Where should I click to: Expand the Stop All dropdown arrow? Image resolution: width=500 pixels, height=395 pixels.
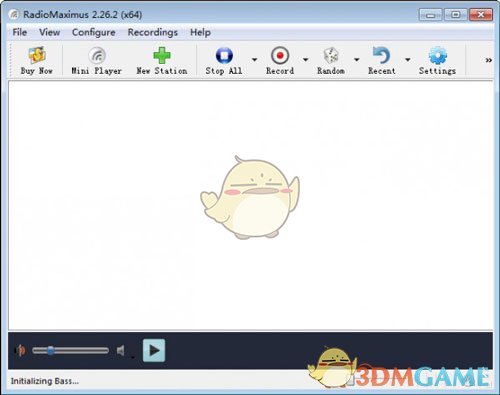(x=254, y=60)
